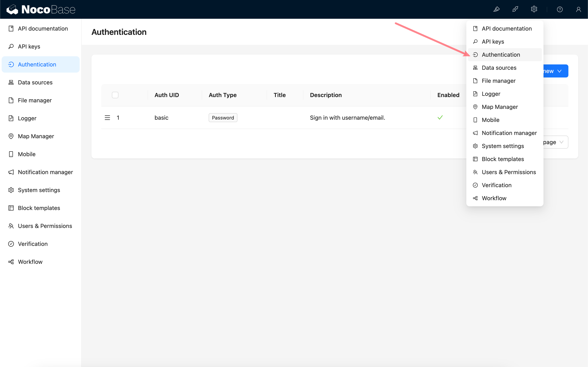Open the help question mark icon
Image resolution: width=588 pixels, height=367 pixels.
click(x=560, y=9)
